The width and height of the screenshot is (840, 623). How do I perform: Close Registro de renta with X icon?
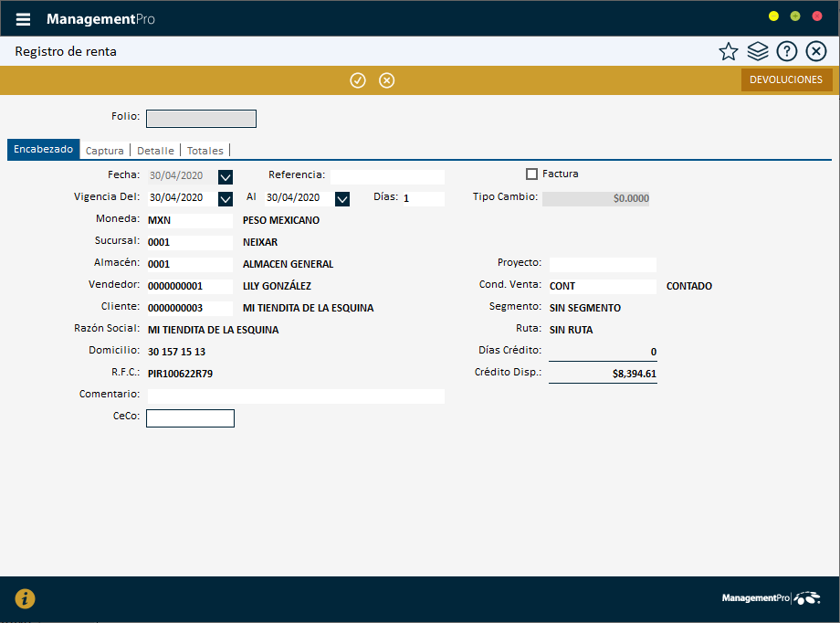pos(816,52)
